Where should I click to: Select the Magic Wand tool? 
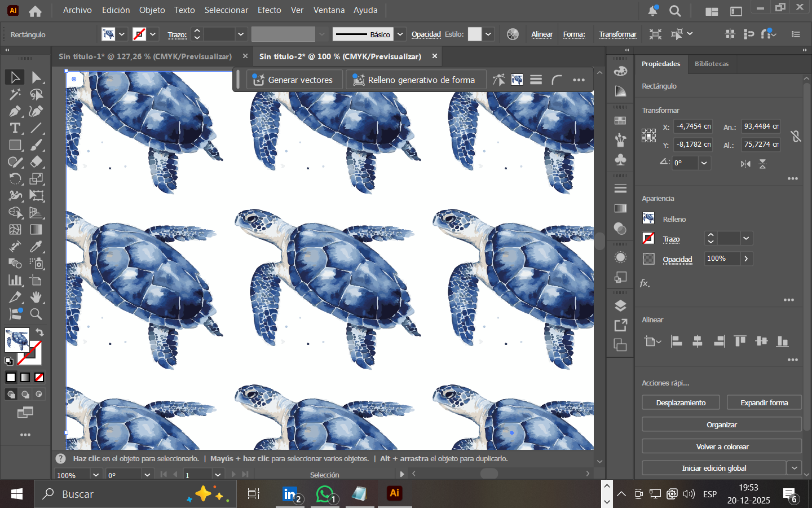tap(15, 94)
